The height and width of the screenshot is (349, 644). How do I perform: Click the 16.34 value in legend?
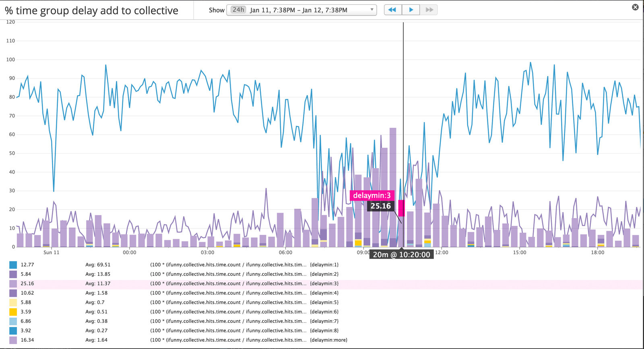coord(27,340)
